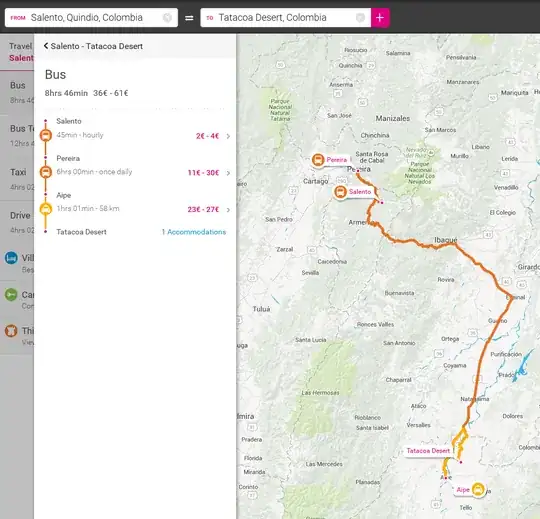Open the 1 Accommodations link
Viewport: 540px width, 519px height.
194,232
